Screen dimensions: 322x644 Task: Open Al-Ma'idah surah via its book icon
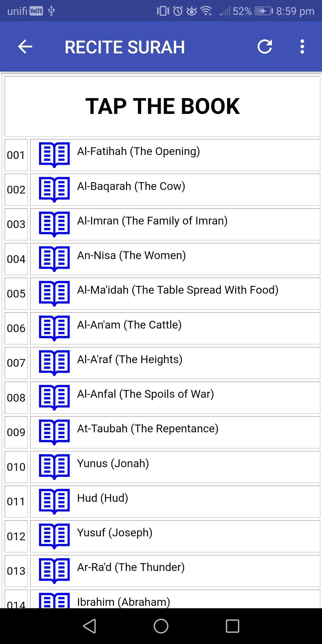coord(54,293)
